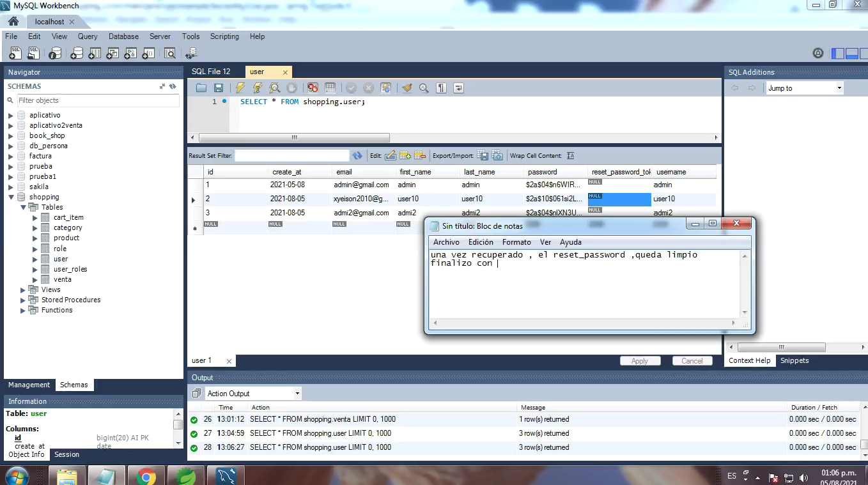868x485 pixels.
Task: Create a new view icon
Action: click(x=114, y=54)
